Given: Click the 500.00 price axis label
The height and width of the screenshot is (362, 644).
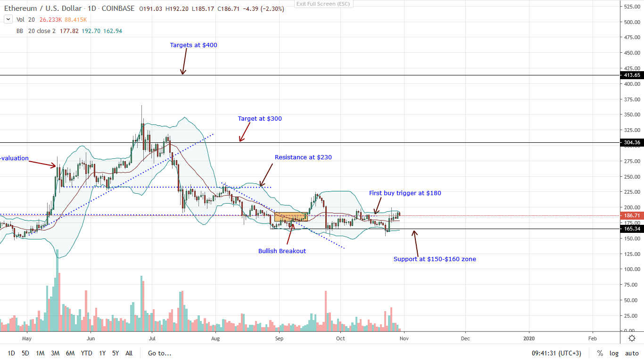Looking at the screenshot, I should coord(632,22).
